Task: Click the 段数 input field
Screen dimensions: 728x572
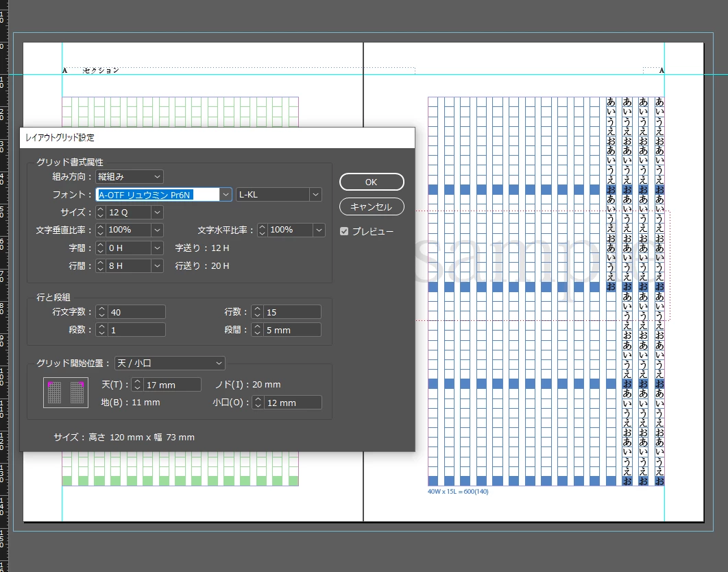Action: [x=136, y=330]
